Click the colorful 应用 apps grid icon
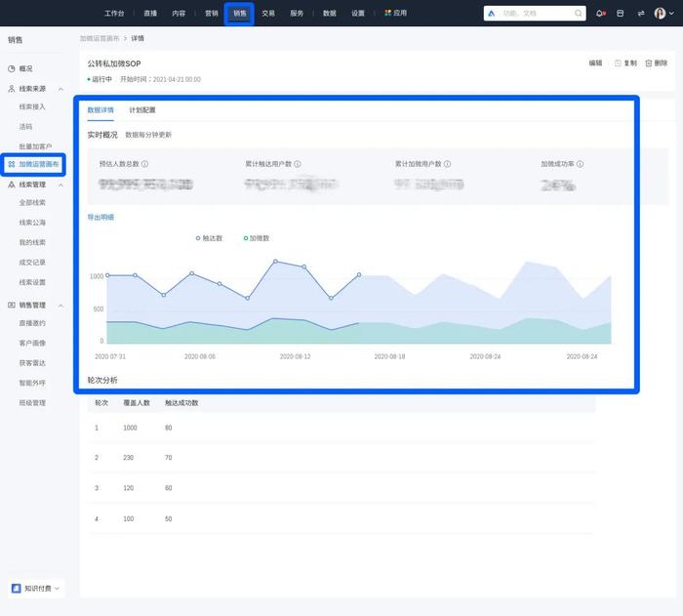The width and height of the screenshot is (683, 616). coord(387,13)
